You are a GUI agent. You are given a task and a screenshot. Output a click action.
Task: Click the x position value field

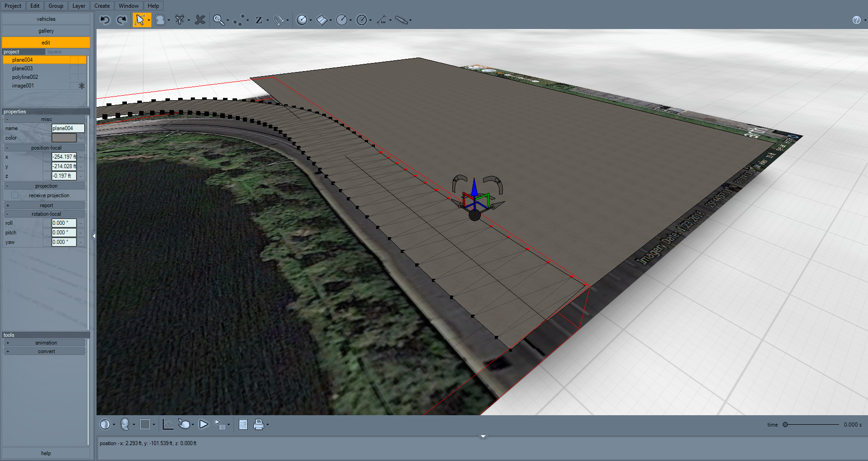(x=64, y=157)
